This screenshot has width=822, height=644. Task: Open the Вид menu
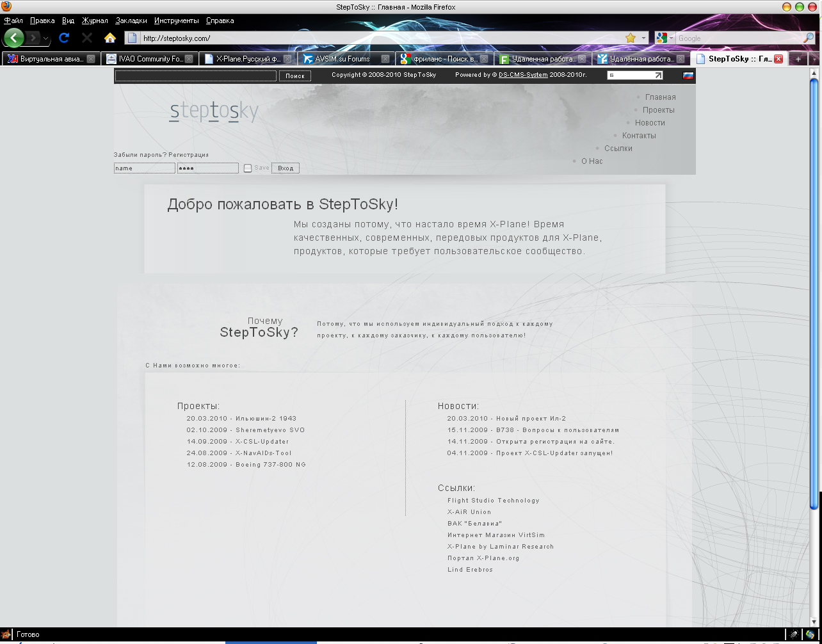tap(68, 20)
